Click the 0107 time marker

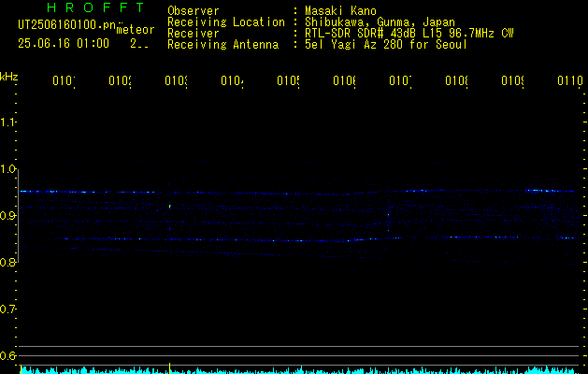pyautogui.click(x=400, y=81)
